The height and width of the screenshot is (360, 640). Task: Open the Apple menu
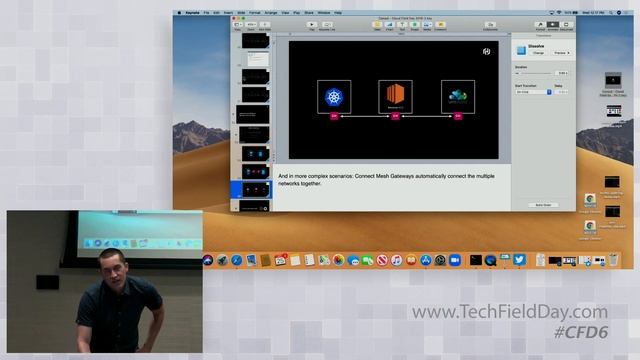click(x=179, y=13)
